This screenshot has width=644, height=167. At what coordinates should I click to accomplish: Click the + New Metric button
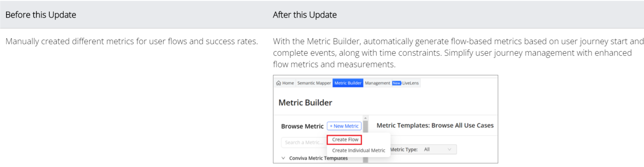tap(344, 126)
